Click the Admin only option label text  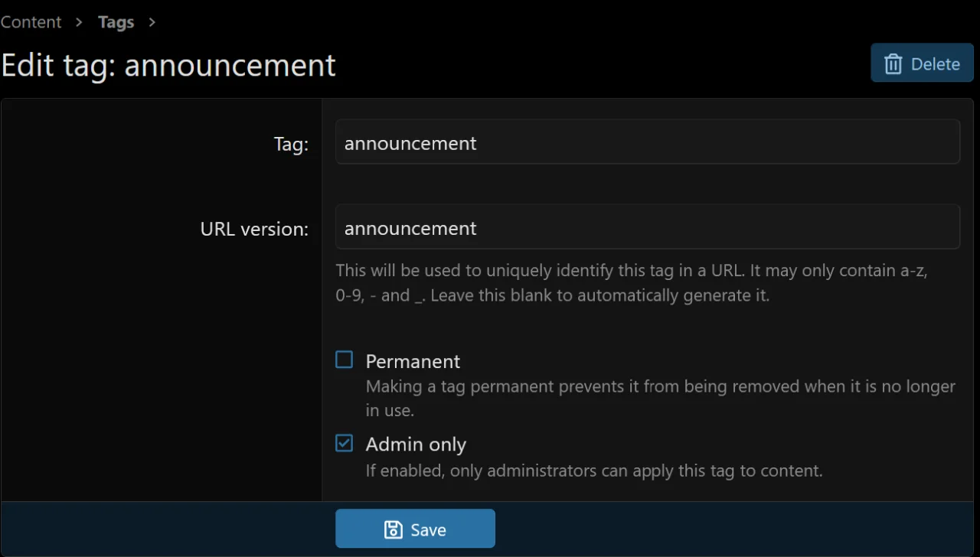416,445
